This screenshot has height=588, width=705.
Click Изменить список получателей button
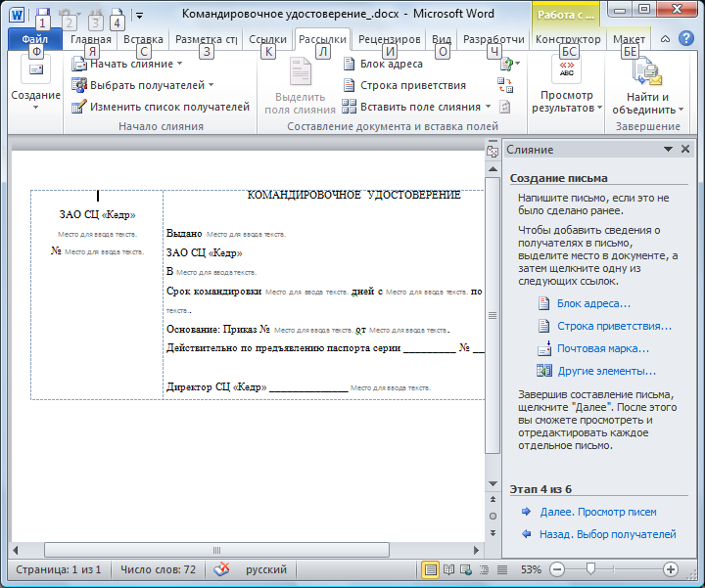coord(161,107)
